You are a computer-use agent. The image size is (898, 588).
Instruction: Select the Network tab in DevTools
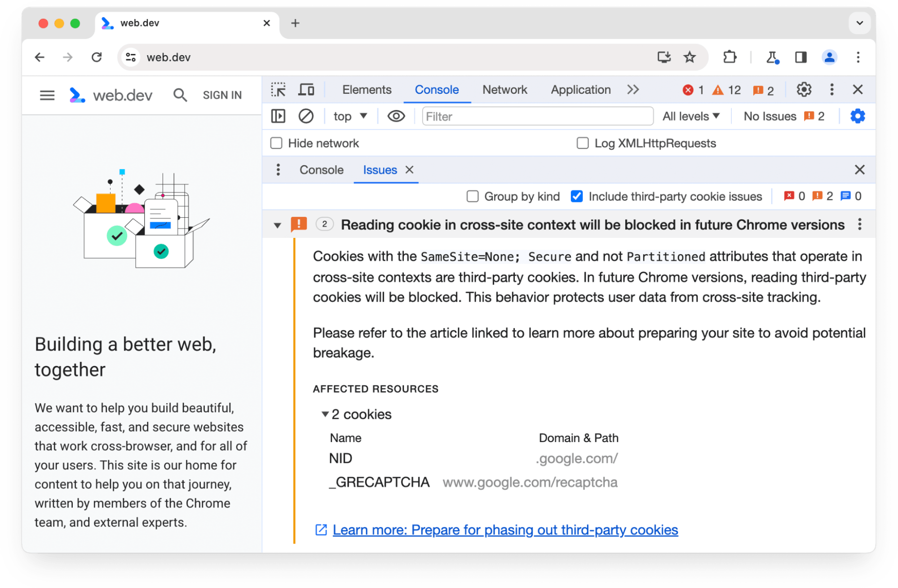pyautogui.click(x=504, y=89)
